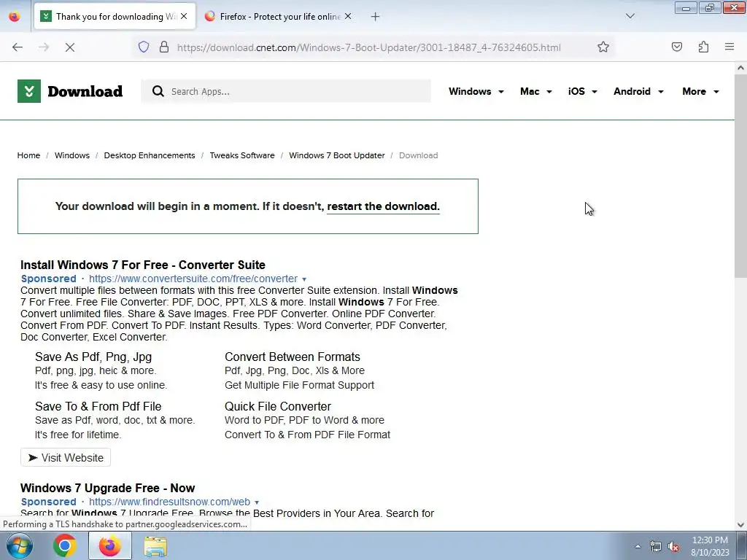
Task: Open the tracking protection shield icon
Action: tap(144, 47)
